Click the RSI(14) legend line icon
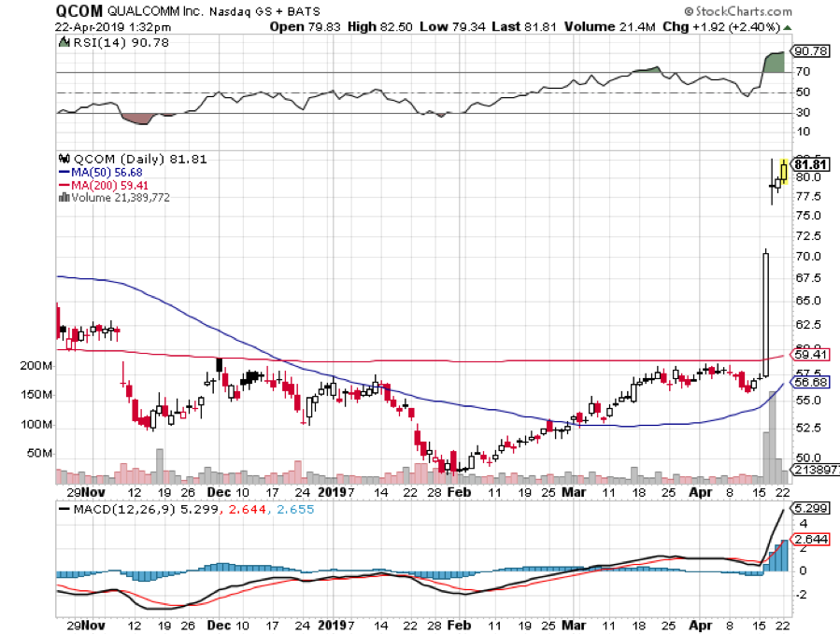The image size is (840, 634). click(64, 43)
